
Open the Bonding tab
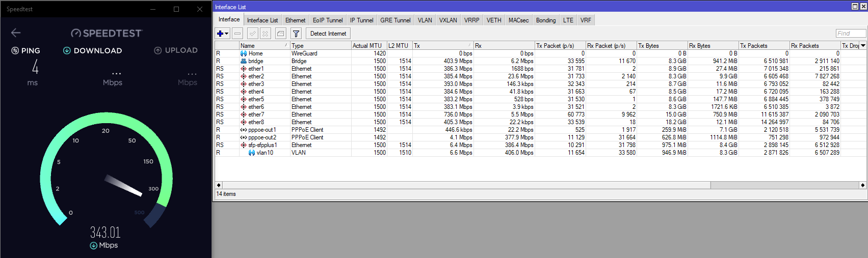point(546,20)
